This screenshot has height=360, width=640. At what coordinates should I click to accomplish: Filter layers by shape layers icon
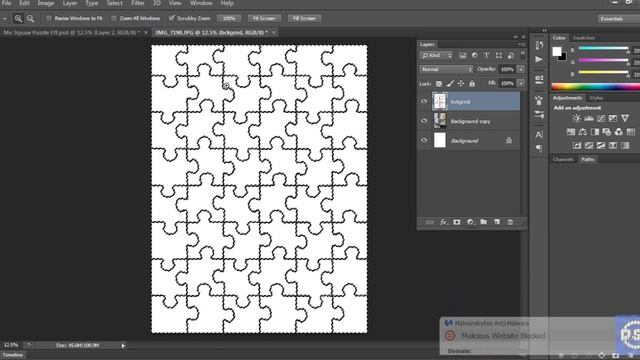499,56
